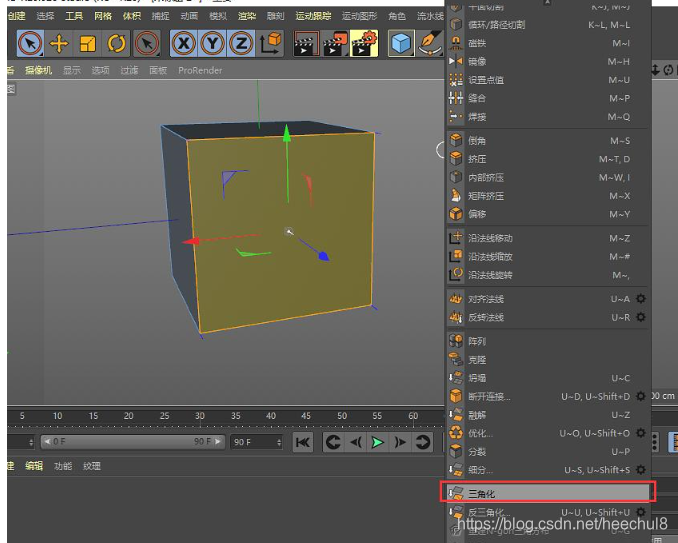The height and width of the screenshot is (543, 678).
Task: Toggle Y axis lock
Action: pos(212,44)
